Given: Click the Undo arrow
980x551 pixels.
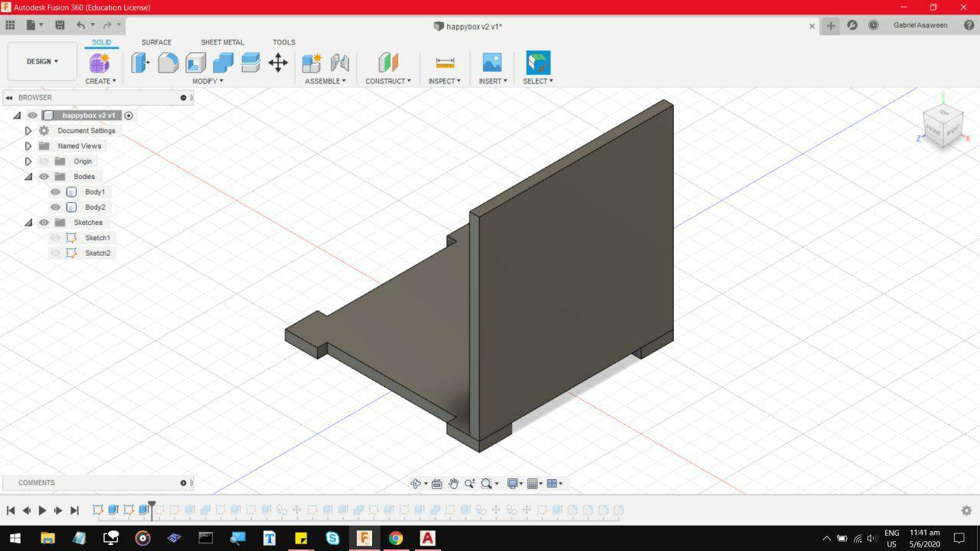Looking at the screenshot, I should 80,25.
